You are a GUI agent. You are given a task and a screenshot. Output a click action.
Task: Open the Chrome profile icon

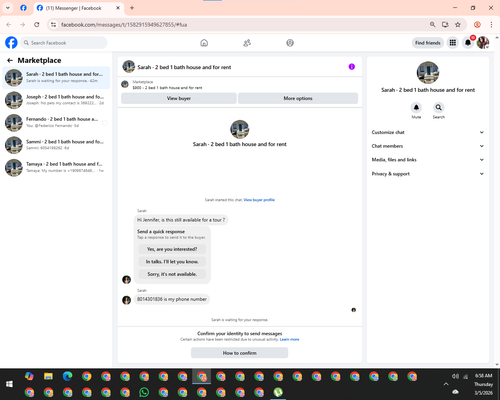[x=477, y=25]
